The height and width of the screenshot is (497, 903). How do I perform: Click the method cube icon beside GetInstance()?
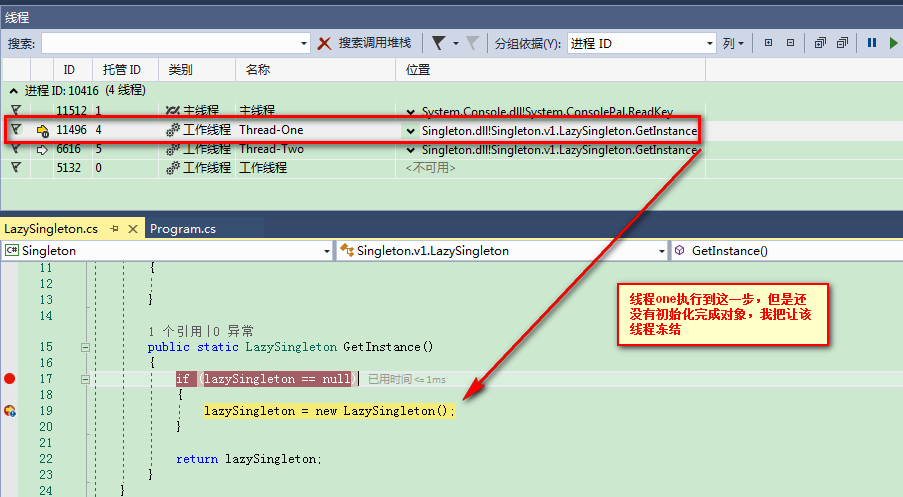(x=680, y=250)
